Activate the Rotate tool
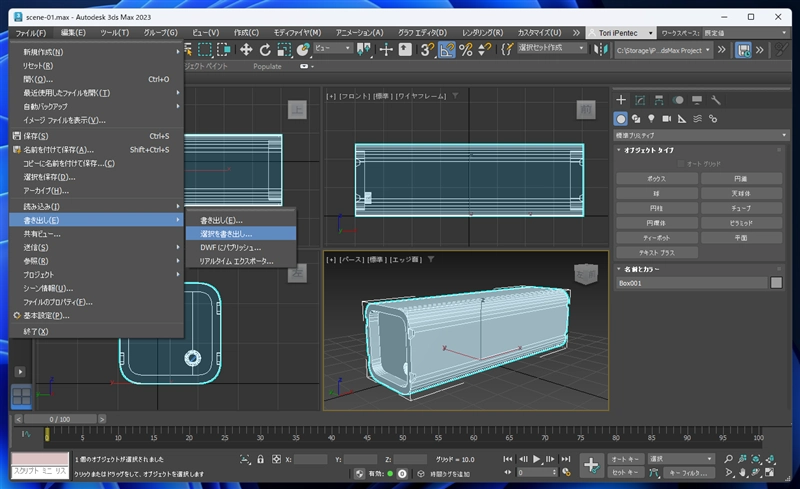800x489 pixels. [265, 50]
